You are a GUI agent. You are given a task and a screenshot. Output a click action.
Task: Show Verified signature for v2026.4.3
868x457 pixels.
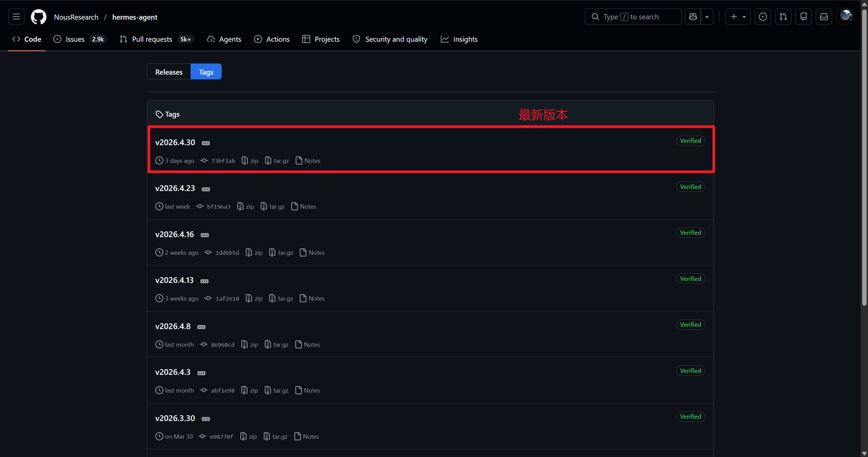tap(691, 371)
